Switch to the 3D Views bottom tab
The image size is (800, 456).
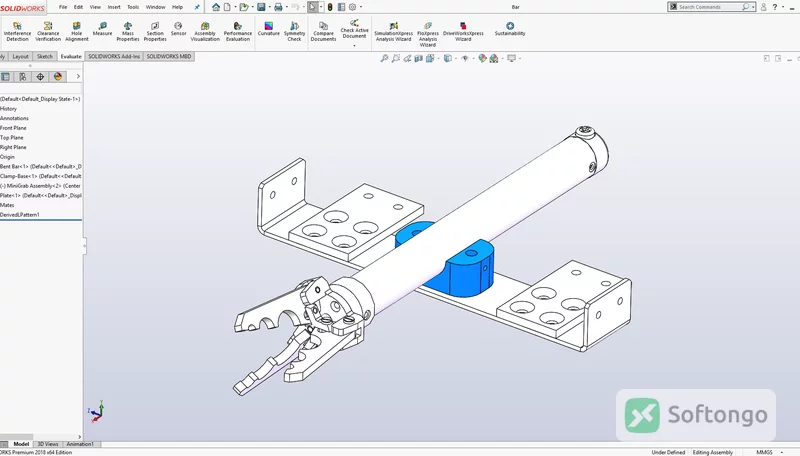pos(48,444)
